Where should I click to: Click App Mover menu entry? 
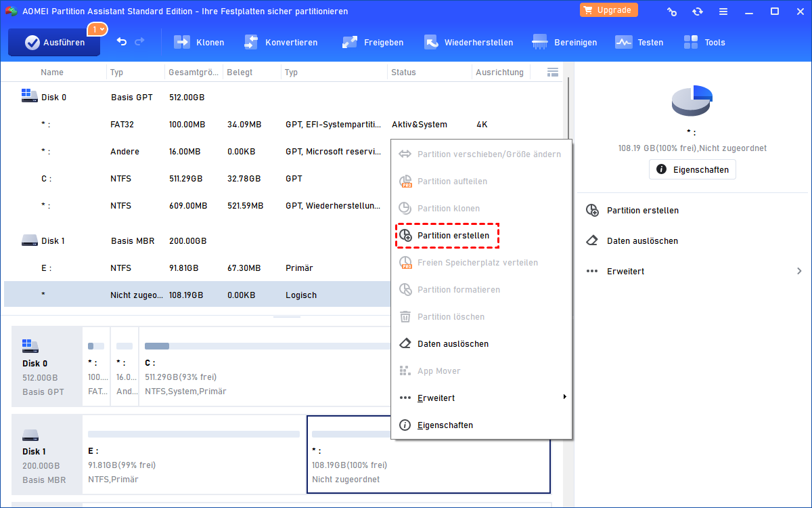click(x=481, y=371)
